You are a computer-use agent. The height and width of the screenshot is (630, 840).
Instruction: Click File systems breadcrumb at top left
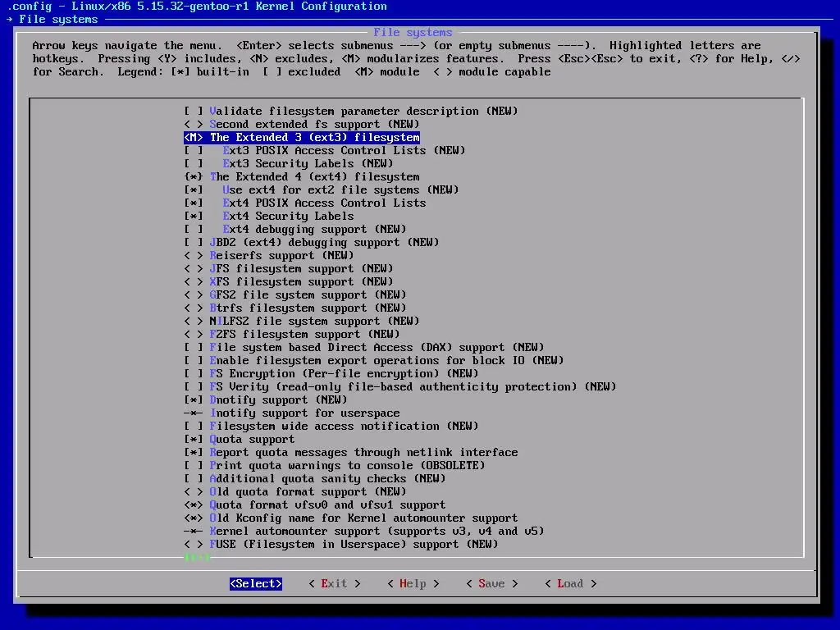click(x=58, y=20)
